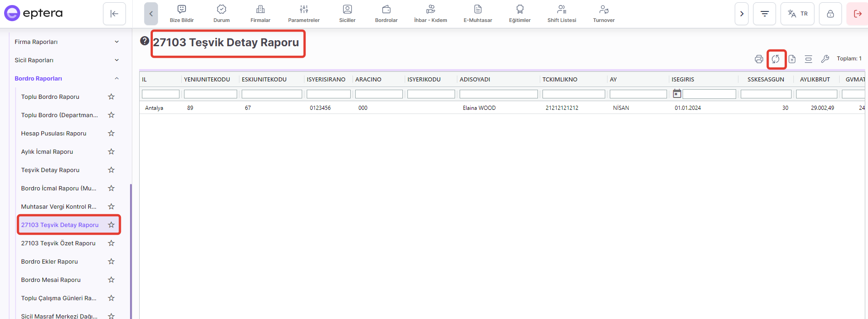Open Aylık İcmal Raporu report
This screenshot has height=319, width=868.
tap(47, 151)
